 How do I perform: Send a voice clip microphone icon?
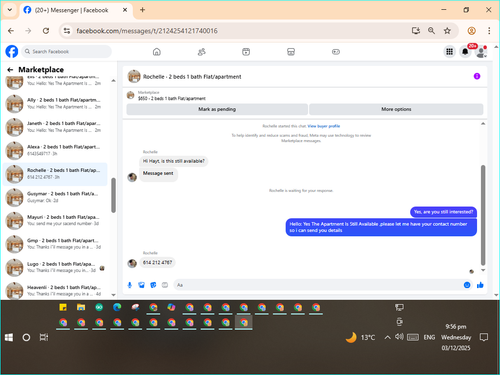coord(130,285)
